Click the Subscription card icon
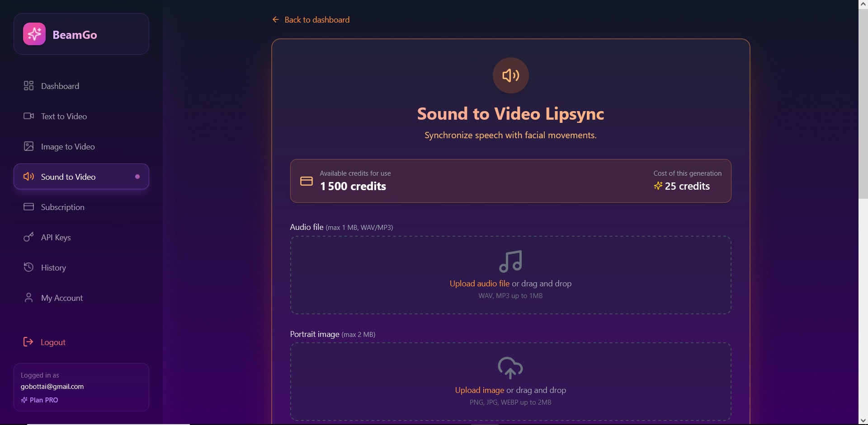Viewport: 868px width, 425px height. point(28,207)
